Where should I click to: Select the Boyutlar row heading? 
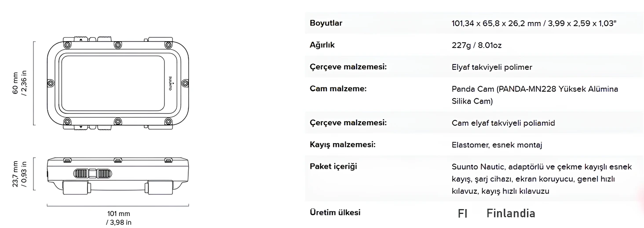pos(326,23)
